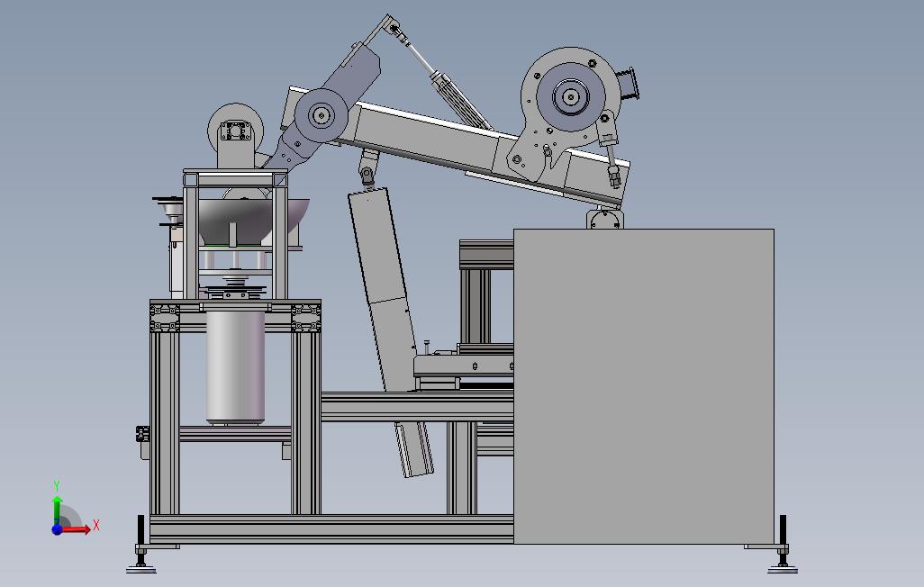The width and height of the screenshot is (924, 587).
Task: Select the mid-sized pulley wheel on the inclined arm
Action: (x=322, y=115)
